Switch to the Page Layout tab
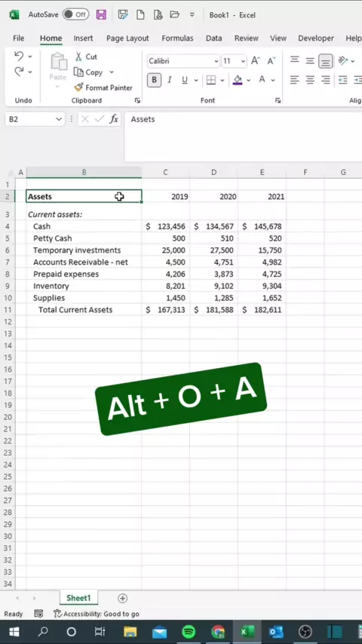 point(127,38)
